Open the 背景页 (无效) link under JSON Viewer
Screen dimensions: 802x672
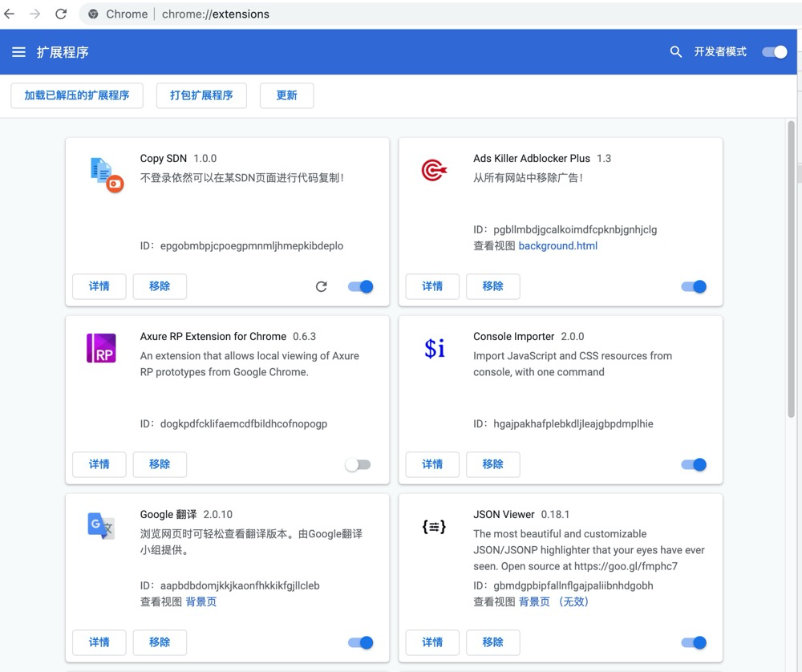click(554, 602)
